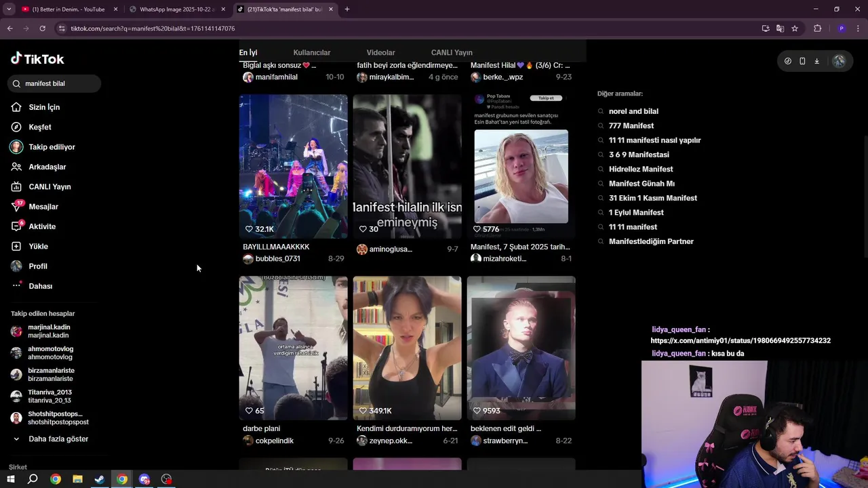
Task: Switch to CANLI Yayın search tab
Action: 452,52
